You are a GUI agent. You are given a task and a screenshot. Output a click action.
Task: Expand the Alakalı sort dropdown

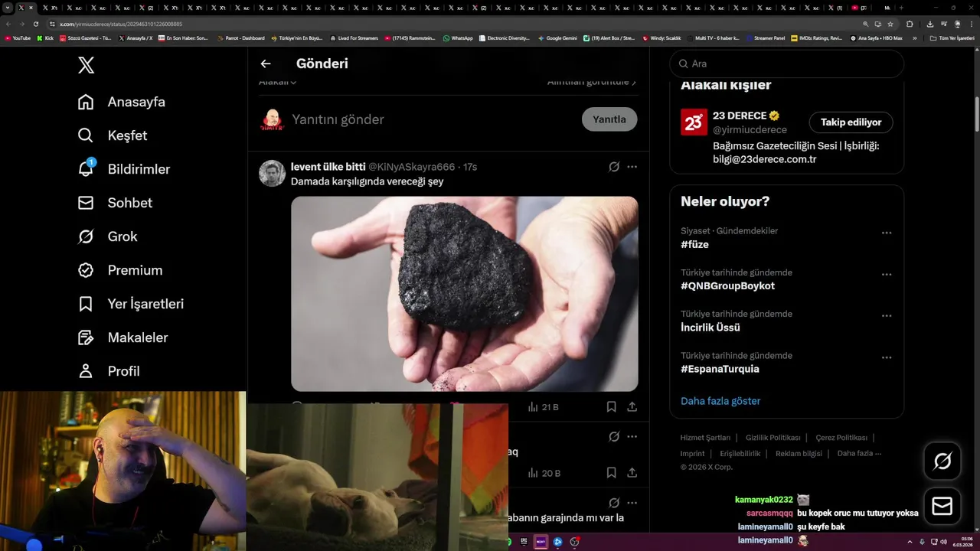pyautogui.click(x=277, y=82)
